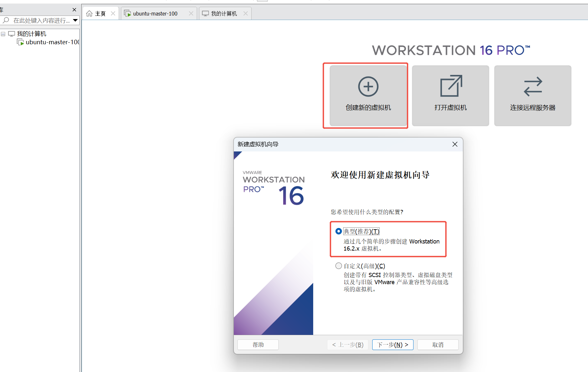This screenshot has width=588, height=372.
Task: Click the 您希望使用什么类型的配置? text
Action: pos(367,212)
